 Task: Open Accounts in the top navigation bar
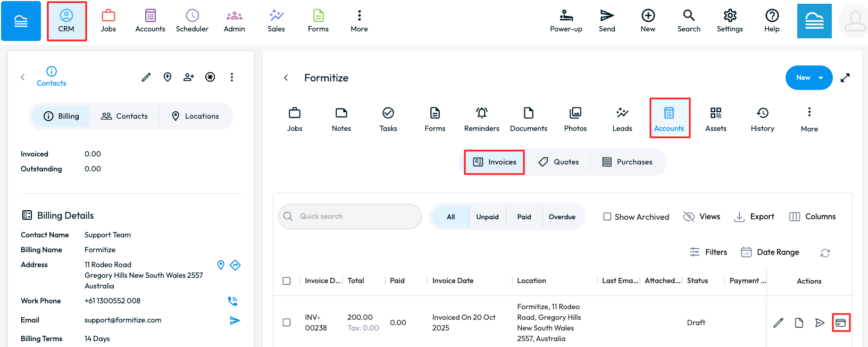click(x=151, y=21)
